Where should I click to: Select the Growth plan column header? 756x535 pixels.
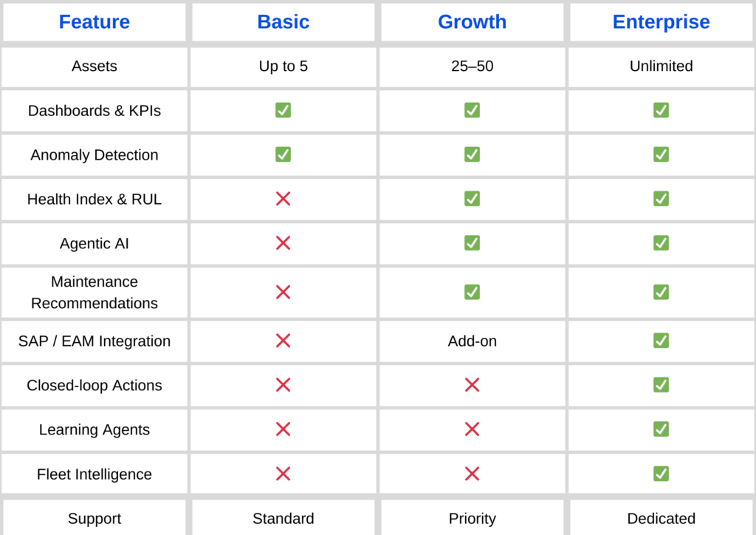point(472,22)
